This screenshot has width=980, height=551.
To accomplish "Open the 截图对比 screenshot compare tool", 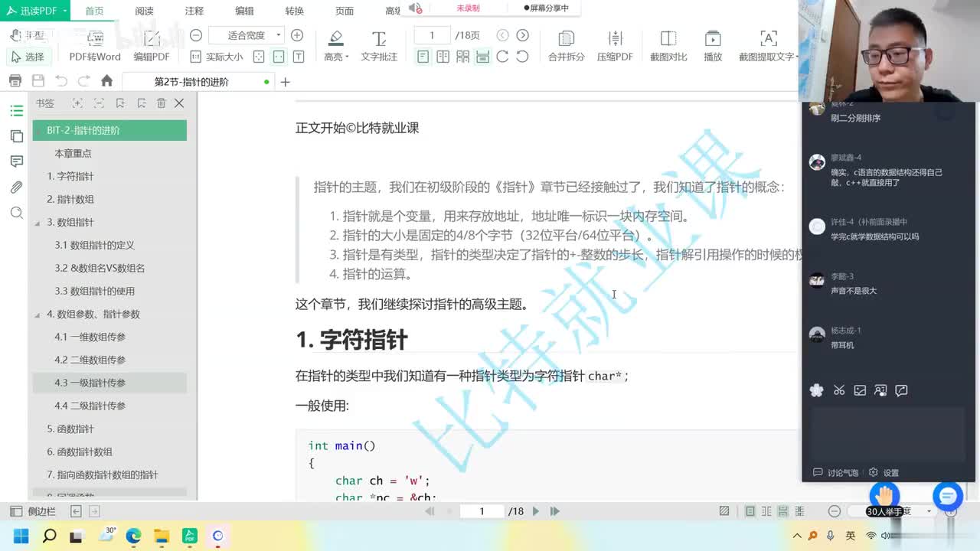I will (668, 47).
